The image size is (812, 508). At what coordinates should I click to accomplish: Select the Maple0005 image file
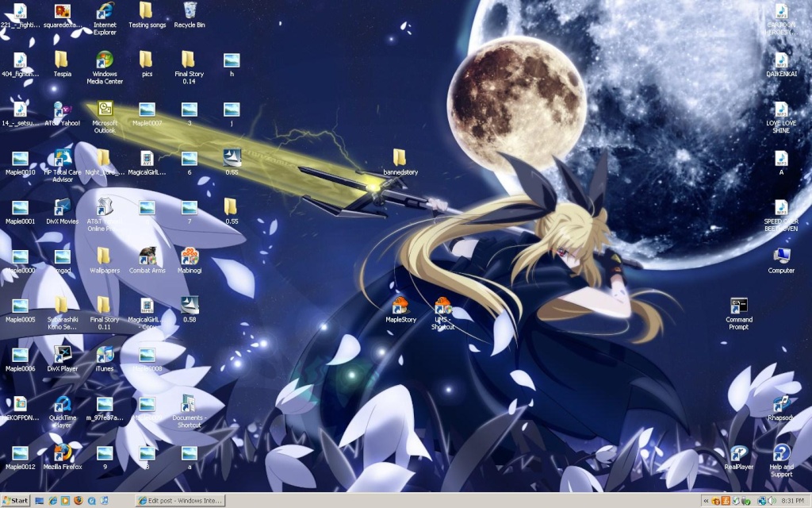click(20, 310)
